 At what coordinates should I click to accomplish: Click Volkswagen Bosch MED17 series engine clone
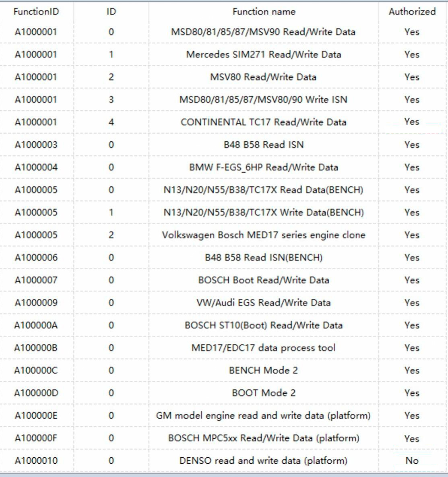[263, 235]
